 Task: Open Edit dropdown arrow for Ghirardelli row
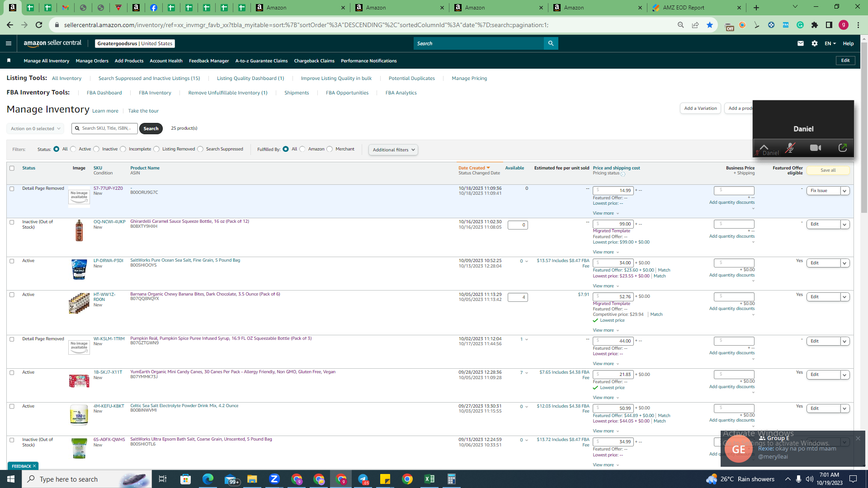click(844, 225)
